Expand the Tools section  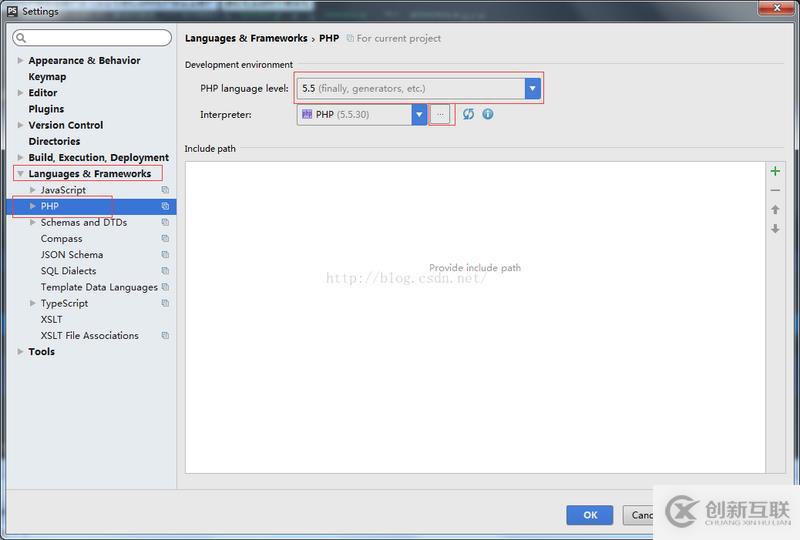coord(20,352)
